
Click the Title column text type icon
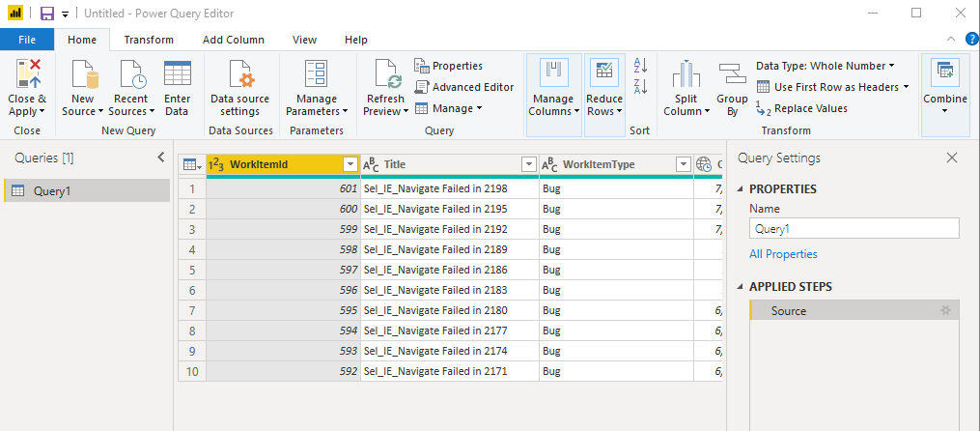point(372,164)
